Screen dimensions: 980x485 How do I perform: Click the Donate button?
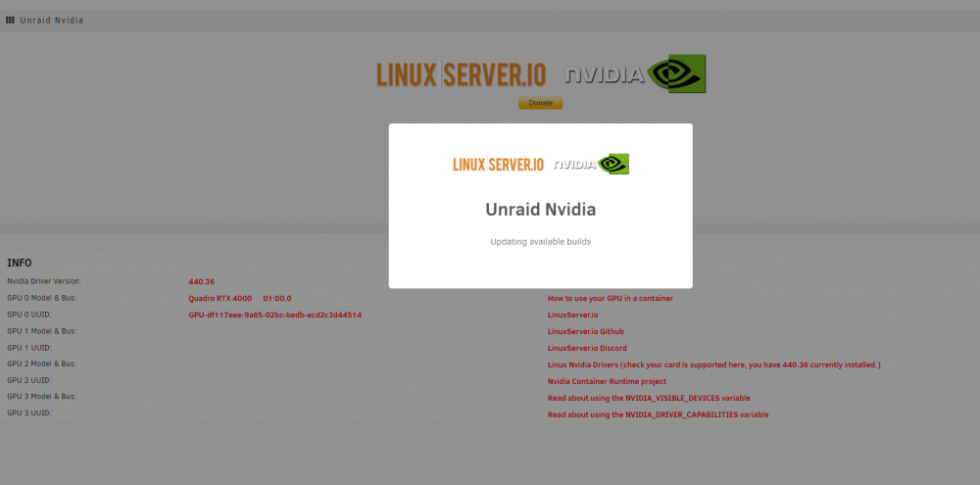pyautogui.click(x=541, y=103)
